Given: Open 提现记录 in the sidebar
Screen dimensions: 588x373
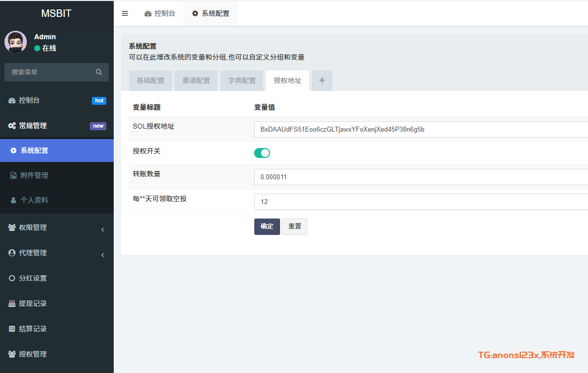Looking at the screenshot, I should [x=33, y=303].
